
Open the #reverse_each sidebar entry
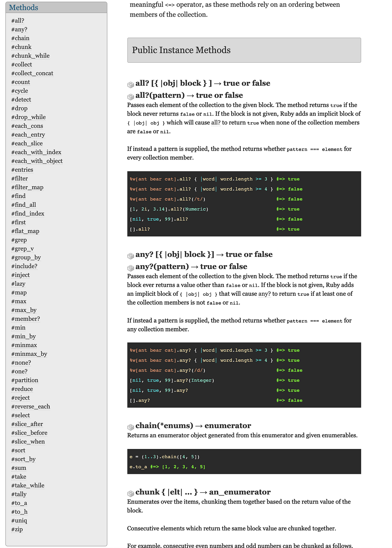coord(30,406)
